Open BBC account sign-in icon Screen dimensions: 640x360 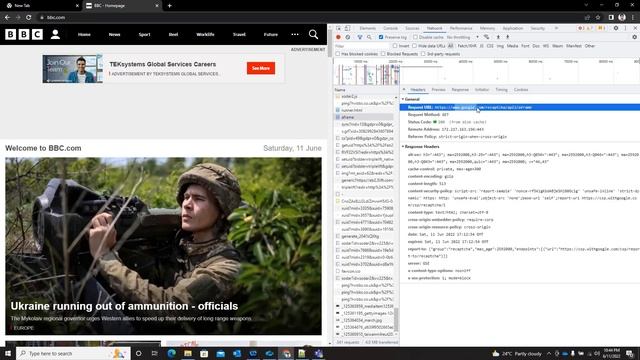(x=55, y=34)
